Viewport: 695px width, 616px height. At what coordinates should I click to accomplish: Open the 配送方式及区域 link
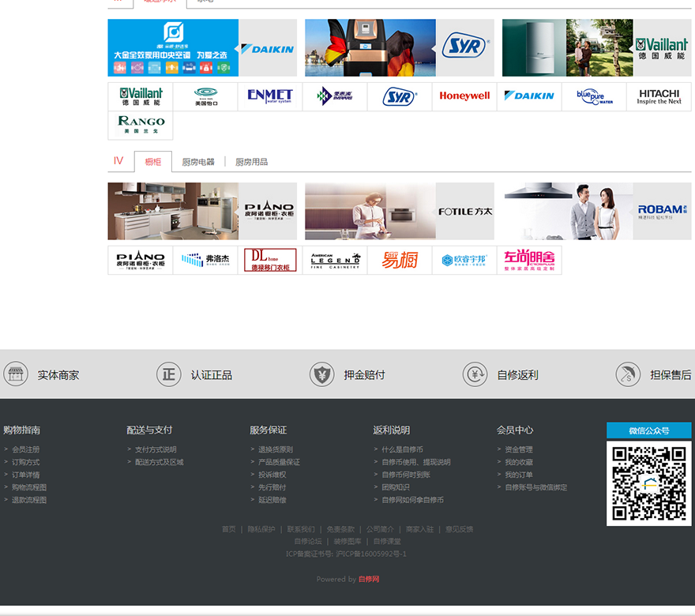tap(159, 462)
